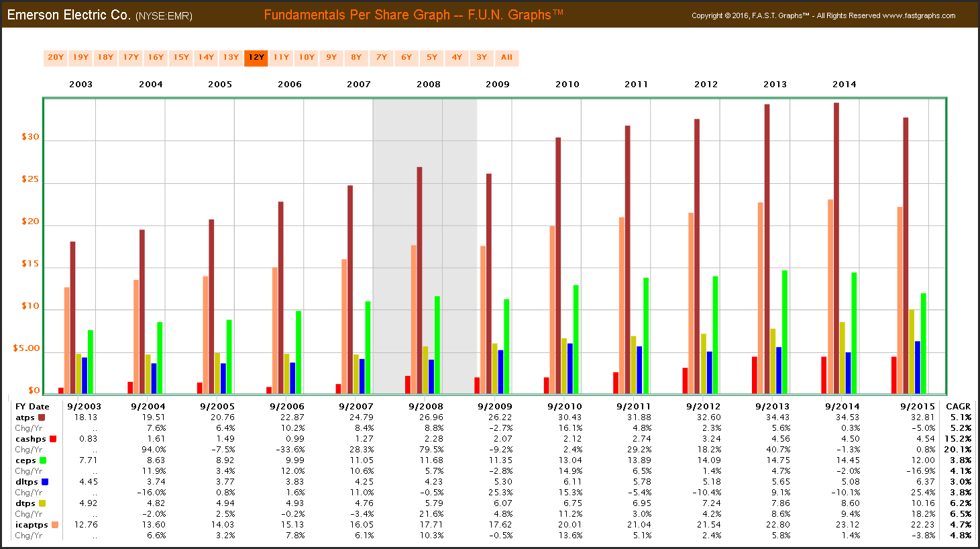The height and width of the screenshot is (549, 980).
Task: Select the 20Y time range button
Action: (56, 58)
